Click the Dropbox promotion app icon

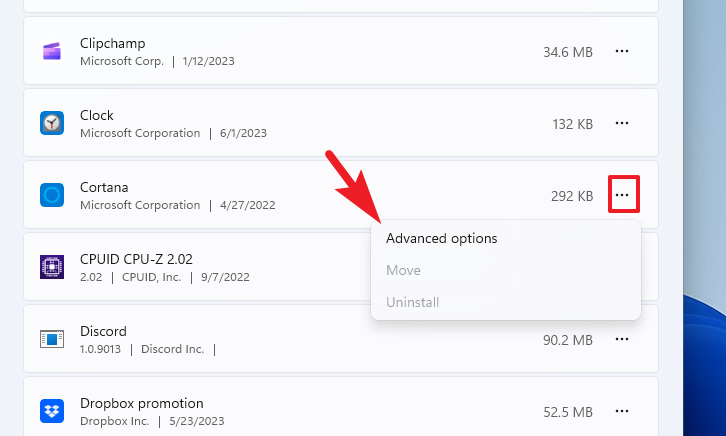(x=52, y=411)
